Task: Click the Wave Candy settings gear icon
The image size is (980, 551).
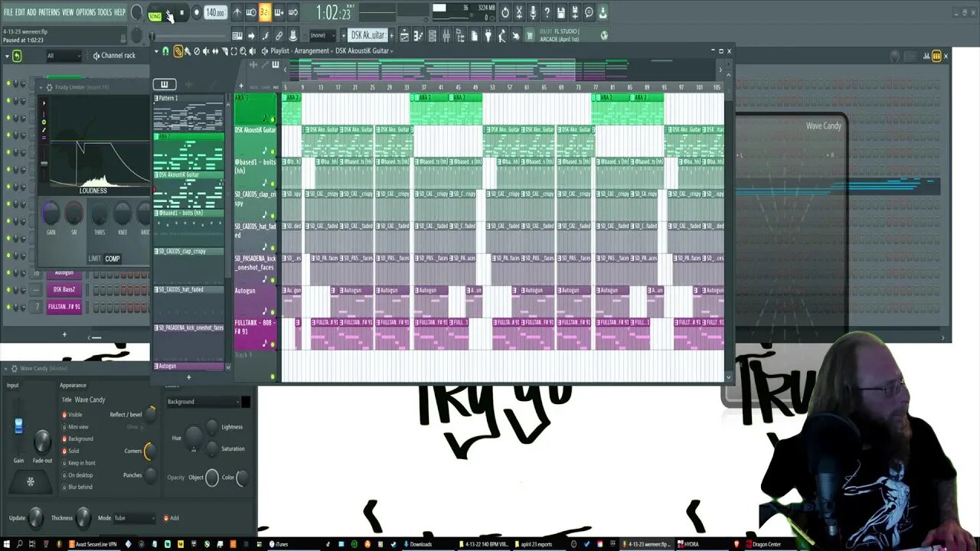Action: point(15,369)
